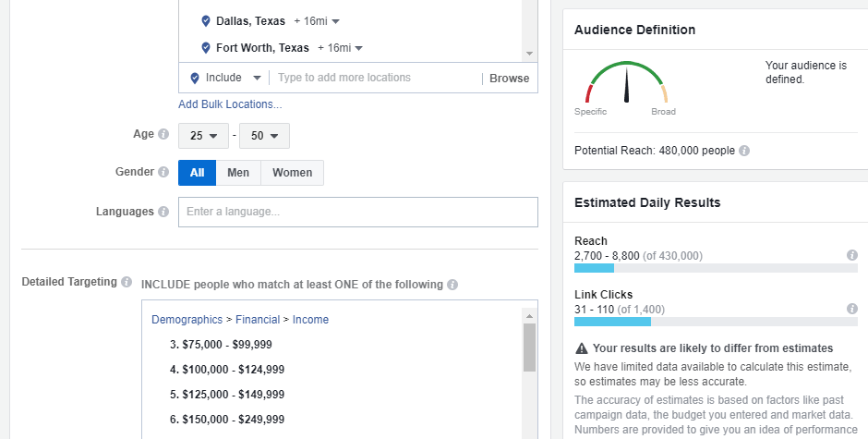Open the maximum age dropdown showing 50
The image size is (868, 439).
(264, 136)
